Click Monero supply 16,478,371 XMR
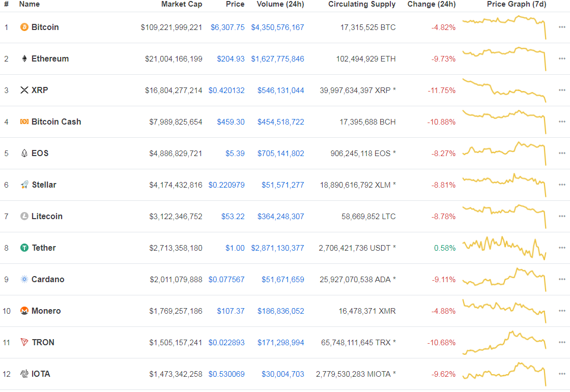 tap(367, 311)
